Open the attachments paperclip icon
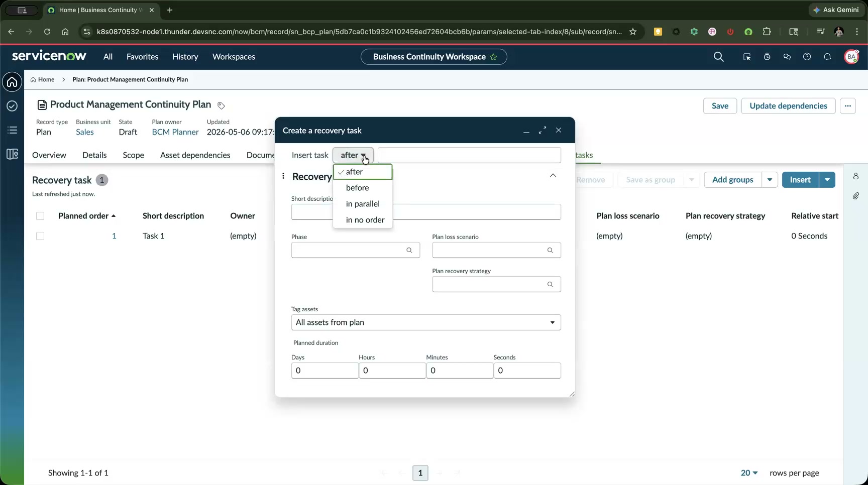868x485 pixels. pyautogui.click(x=856, y=196)
